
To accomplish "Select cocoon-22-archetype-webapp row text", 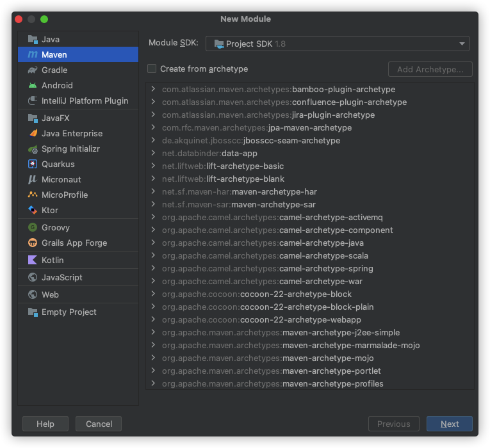I will (x=261, y=320).
